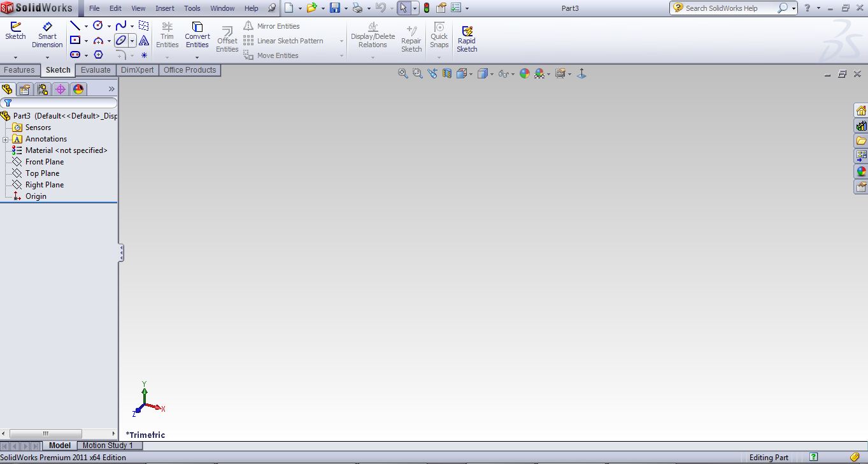Select the Point sketch tool

[x=145, y=55]
